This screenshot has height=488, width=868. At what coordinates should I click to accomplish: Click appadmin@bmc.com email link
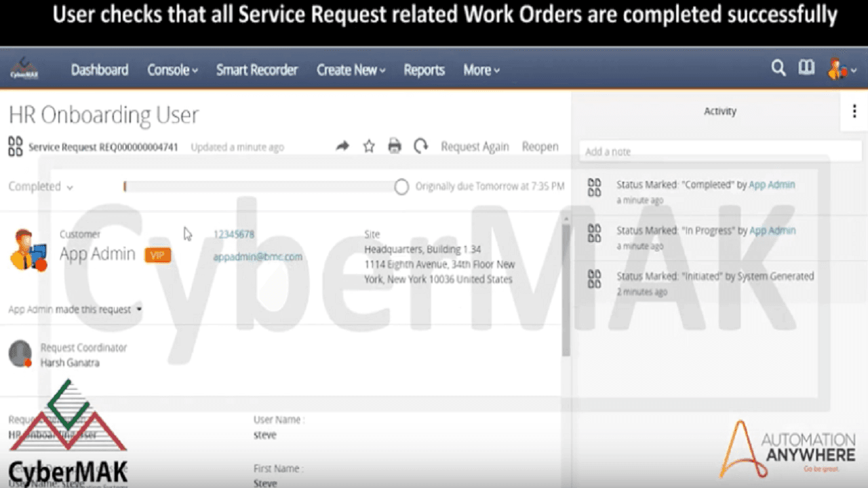[258, 257]
